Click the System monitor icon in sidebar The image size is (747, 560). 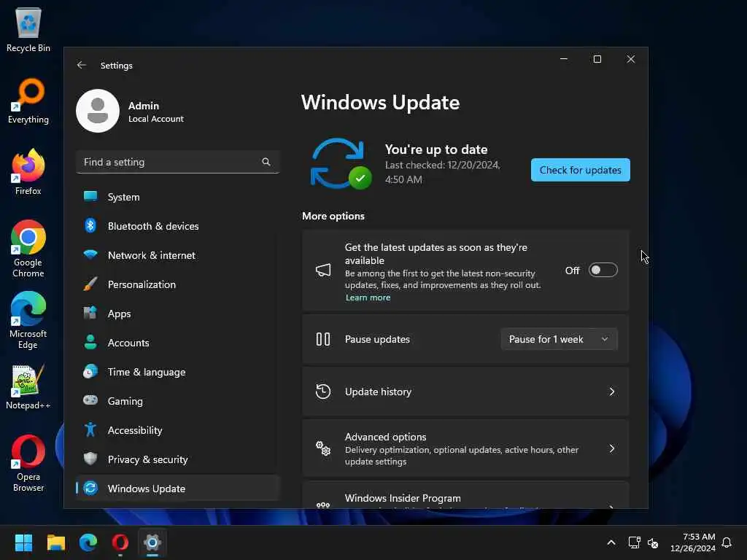pos(90,196)
